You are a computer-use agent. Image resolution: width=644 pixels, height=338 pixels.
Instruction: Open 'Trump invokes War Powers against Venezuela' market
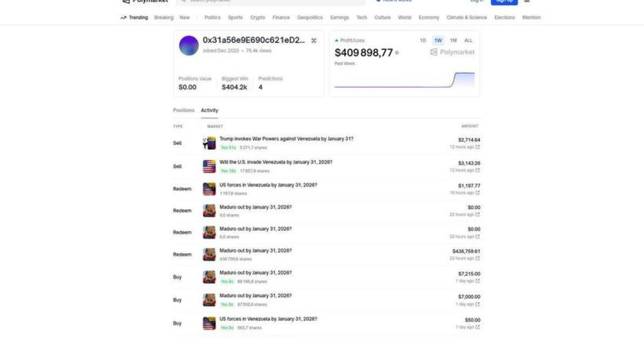pos(286,139)
